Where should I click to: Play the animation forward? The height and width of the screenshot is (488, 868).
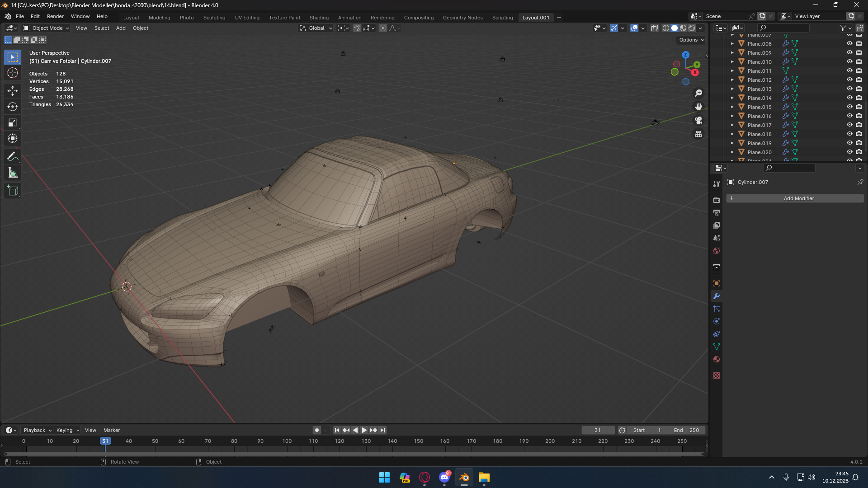[x=364, y=430]
